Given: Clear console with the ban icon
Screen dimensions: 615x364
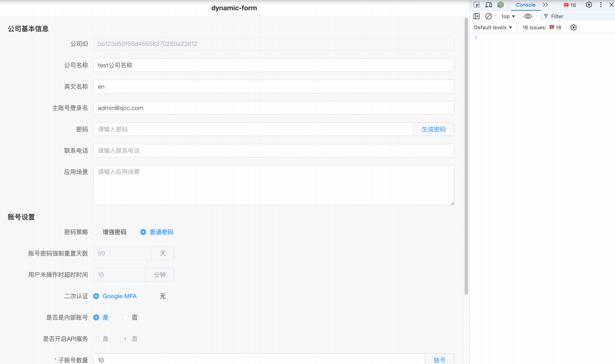Looking at the screenshot, I should pyautogui.click(x=488, y=16).
